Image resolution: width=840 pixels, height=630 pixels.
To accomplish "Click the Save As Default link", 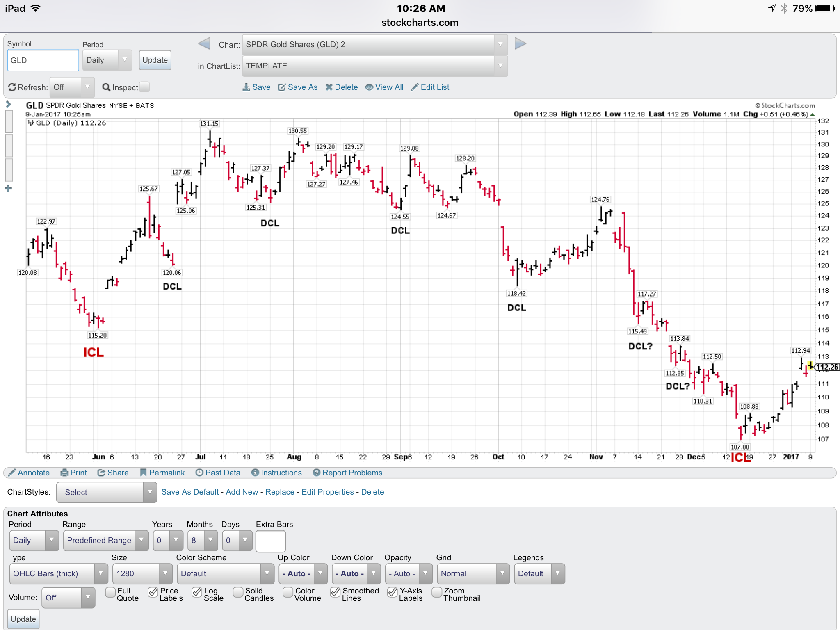I will (190, 492).
